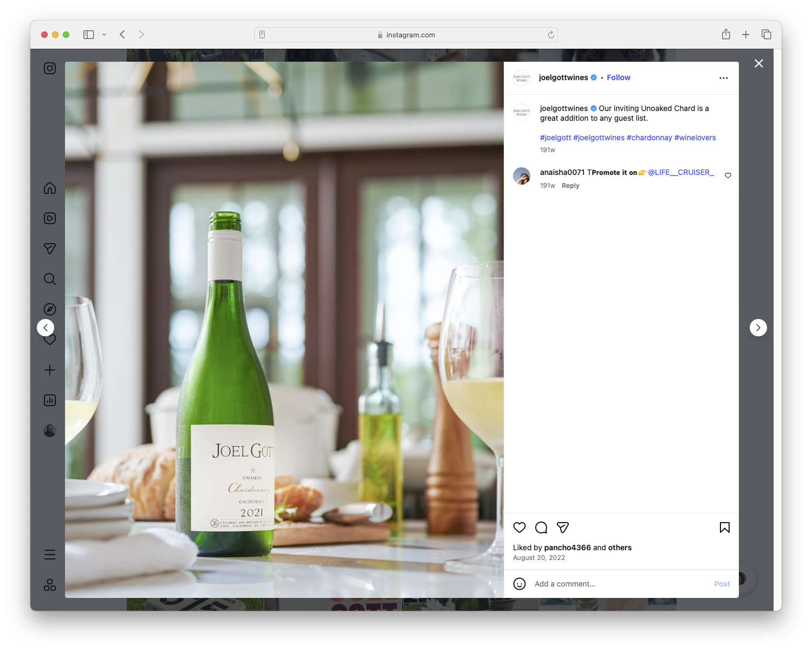Follow joelgottwines
This screenshot has height=651, width=812.
619,77
